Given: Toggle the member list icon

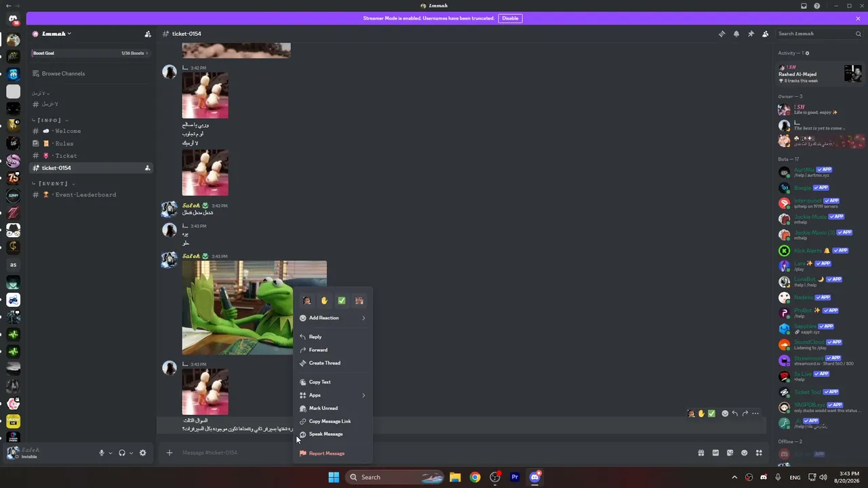Looking at the screenshot, I should tap(766, 34).
